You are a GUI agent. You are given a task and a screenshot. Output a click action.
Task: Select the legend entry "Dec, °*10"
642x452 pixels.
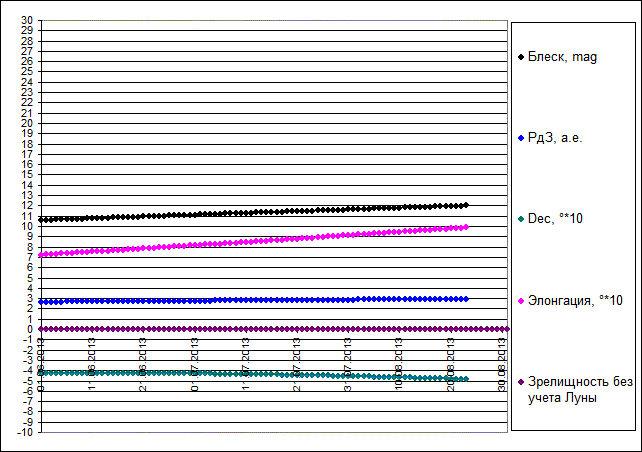(550, 219)
